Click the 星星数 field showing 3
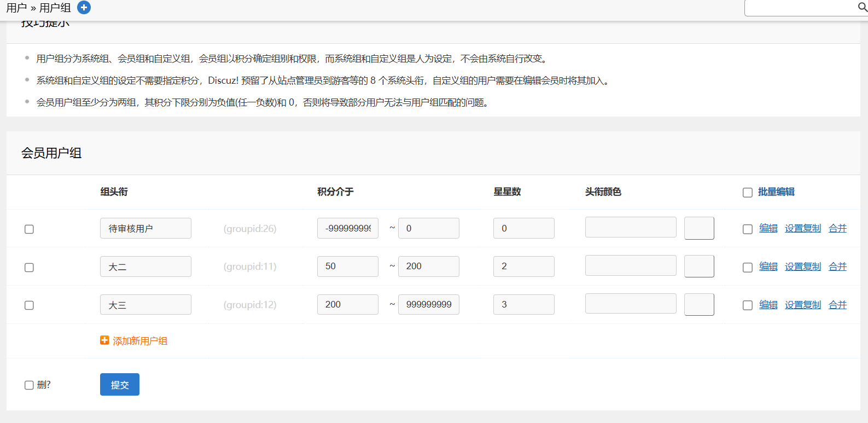868x423 pixels. pos(523,305)
